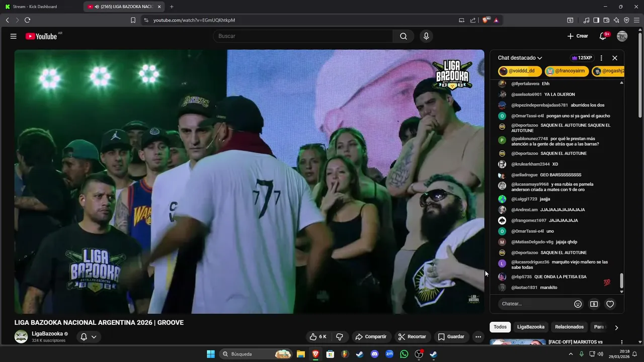Open the Brave playlist music icon
The height and width of the screenshot is (362, 644).
point(586,20)
